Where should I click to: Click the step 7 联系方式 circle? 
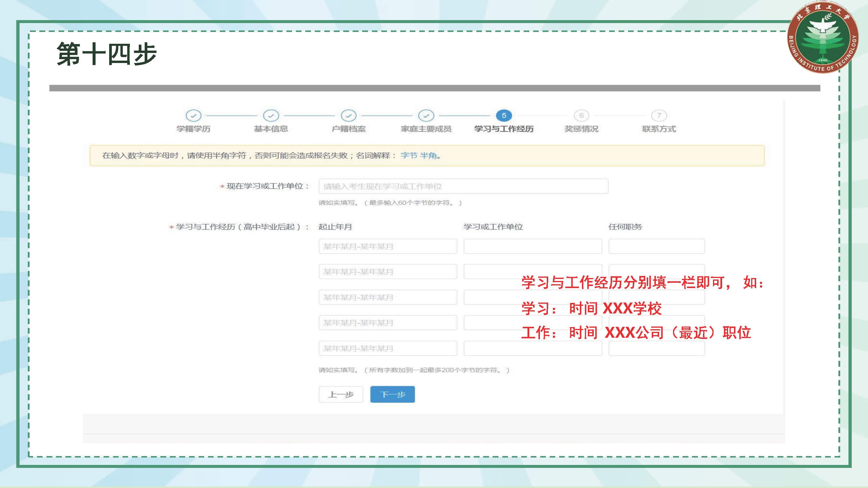[659, 116]
